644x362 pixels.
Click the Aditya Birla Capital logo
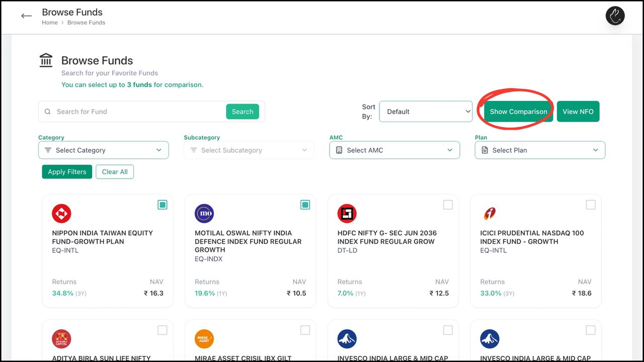click(61, 339)
